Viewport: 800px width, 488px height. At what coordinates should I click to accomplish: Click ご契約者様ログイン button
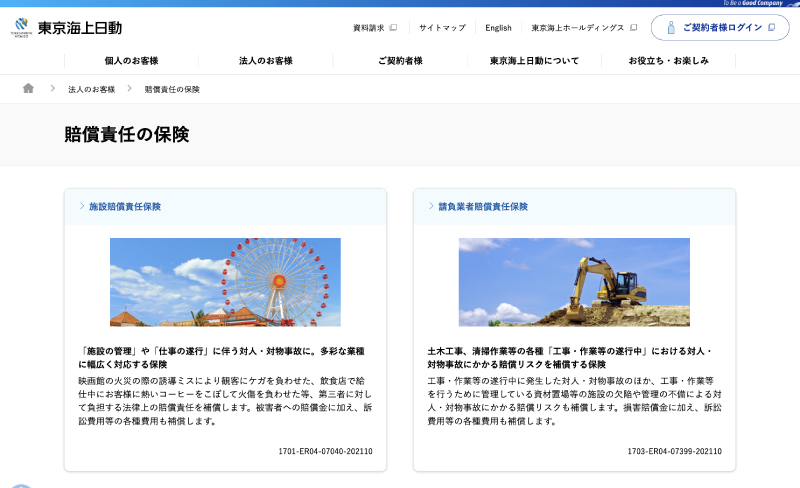point(720,28)
